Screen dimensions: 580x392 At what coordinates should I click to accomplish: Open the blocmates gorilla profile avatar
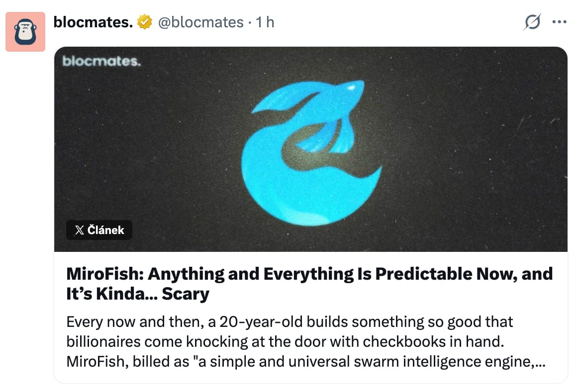(25, 32)
